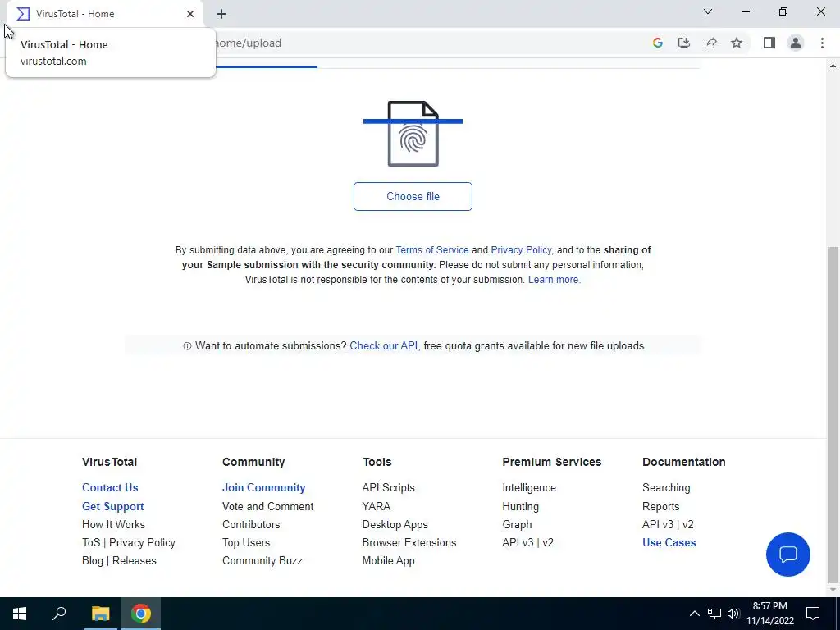Open the ToS footer link

[91, 543]
